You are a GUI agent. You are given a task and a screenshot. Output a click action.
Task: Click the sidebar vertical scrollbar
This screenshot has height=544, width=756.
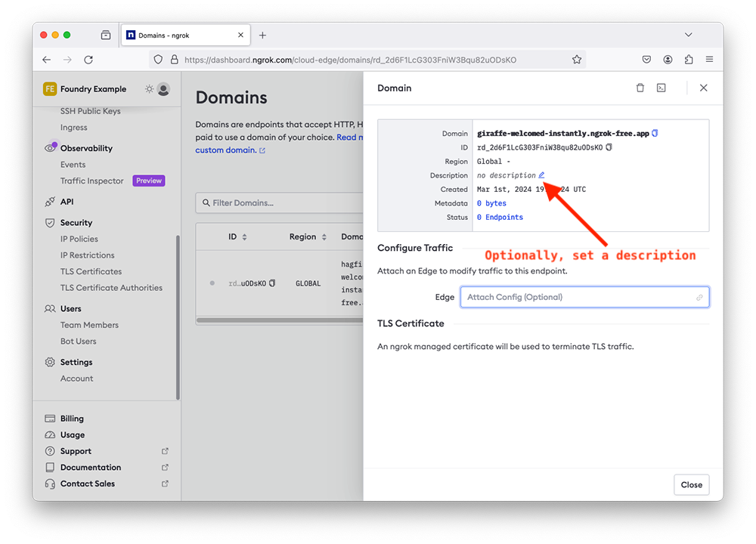coord(178,317)
